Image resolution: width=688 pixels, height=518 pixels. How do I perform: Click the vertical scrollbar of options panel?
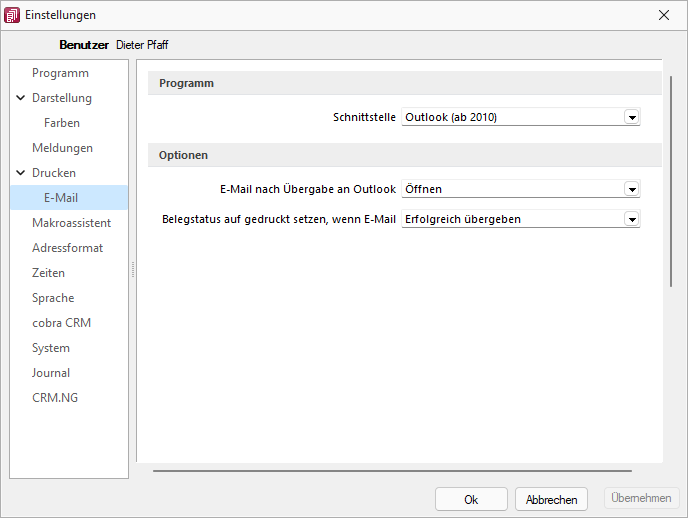pos(671,182)
